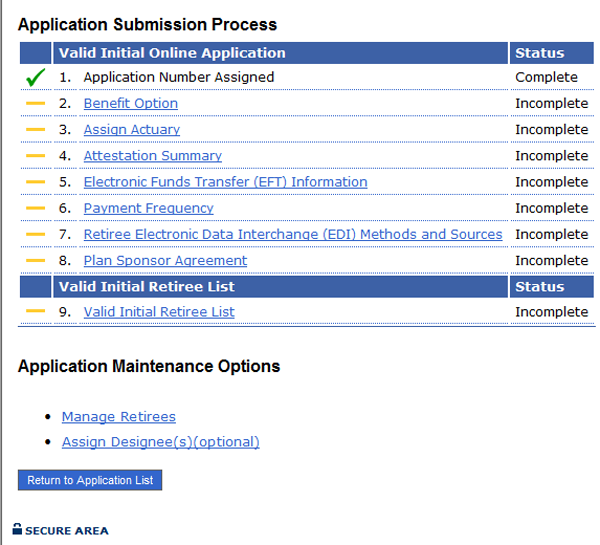Open the Assign Actuary link
Image resolution: width=600 pixels, height=545 pixels.
(x=131, y=130)
